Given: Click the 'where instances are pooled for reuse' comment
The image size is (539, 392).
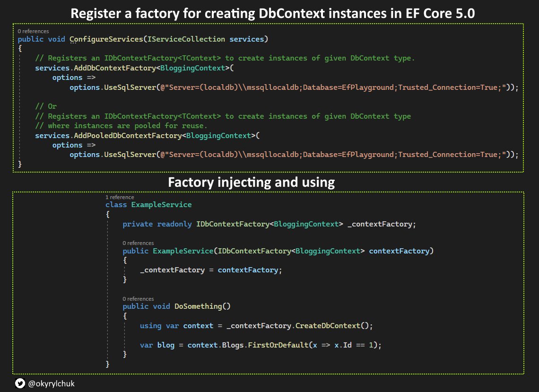Looking at the screenshot, I should point(121,126).
